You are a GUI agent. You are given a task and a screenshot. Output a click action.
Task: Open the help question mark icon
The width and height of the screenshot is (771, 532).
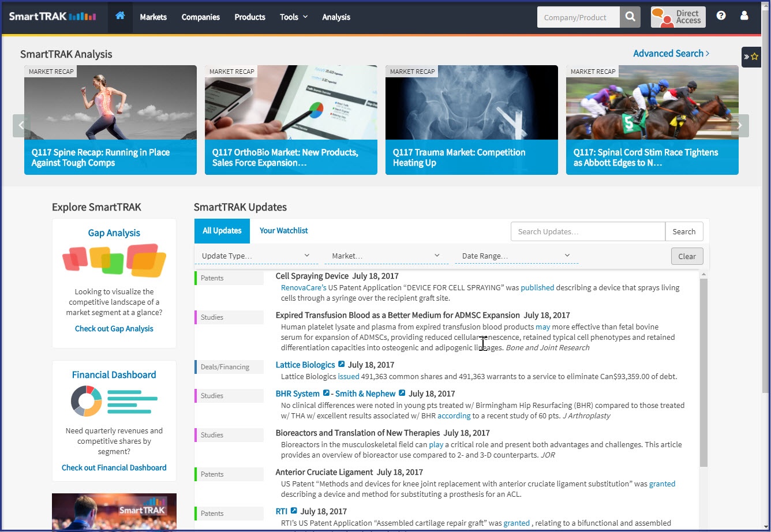click(x=721, y=16)
